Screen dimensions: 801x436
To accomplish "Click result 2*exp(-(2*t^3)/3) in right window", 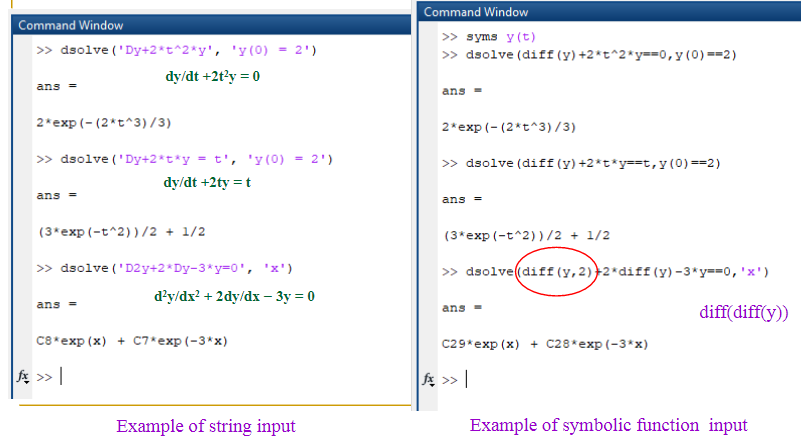I will (x=509, y=127).
